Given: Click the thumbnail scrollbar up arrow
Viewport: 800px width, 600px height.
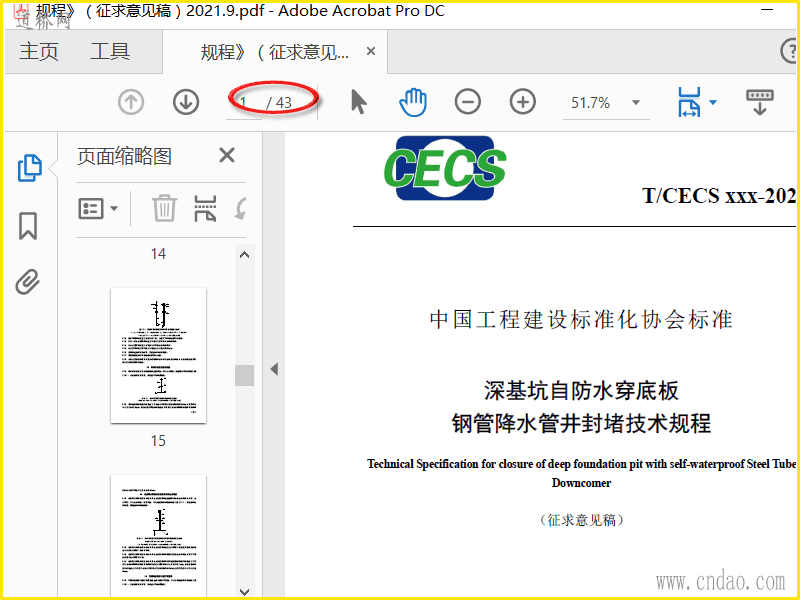Looking at the screenshot, I should [x=244, y=254].
